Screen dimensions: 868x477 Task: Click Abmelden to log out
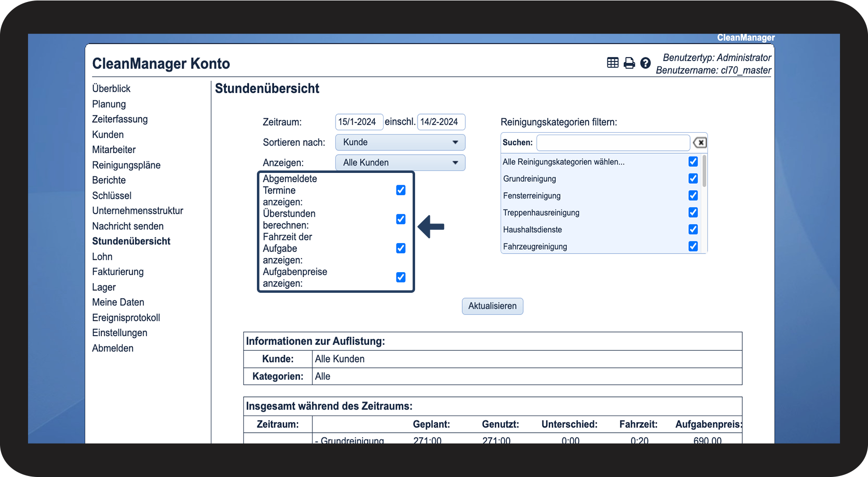[x=113, y=348]
